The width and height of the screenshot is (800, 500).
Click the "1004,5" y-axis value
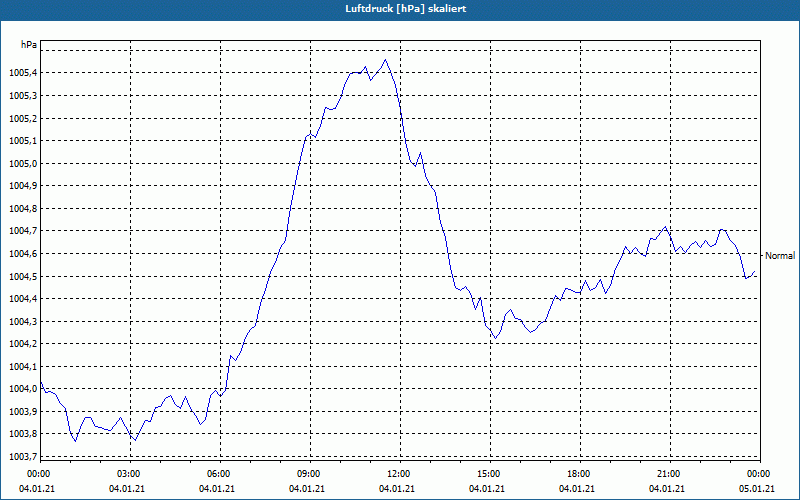tap(23, 277)
